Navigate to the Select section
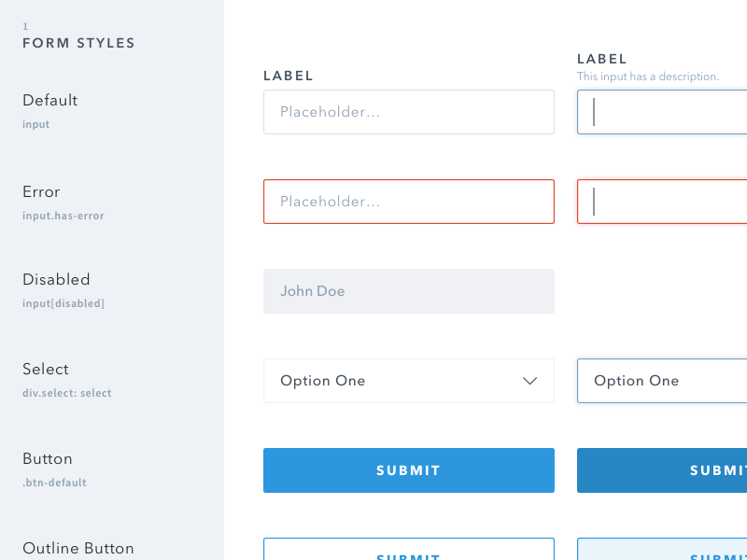Screen dimensions: 747x560 (45, 369)
